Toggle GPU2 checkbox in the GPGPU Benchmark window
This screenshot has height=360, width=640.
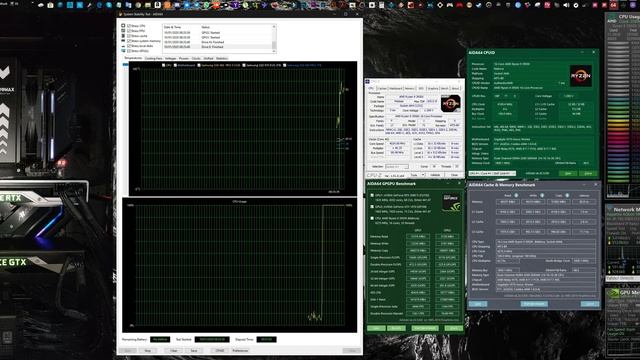[x=372, y=207]
